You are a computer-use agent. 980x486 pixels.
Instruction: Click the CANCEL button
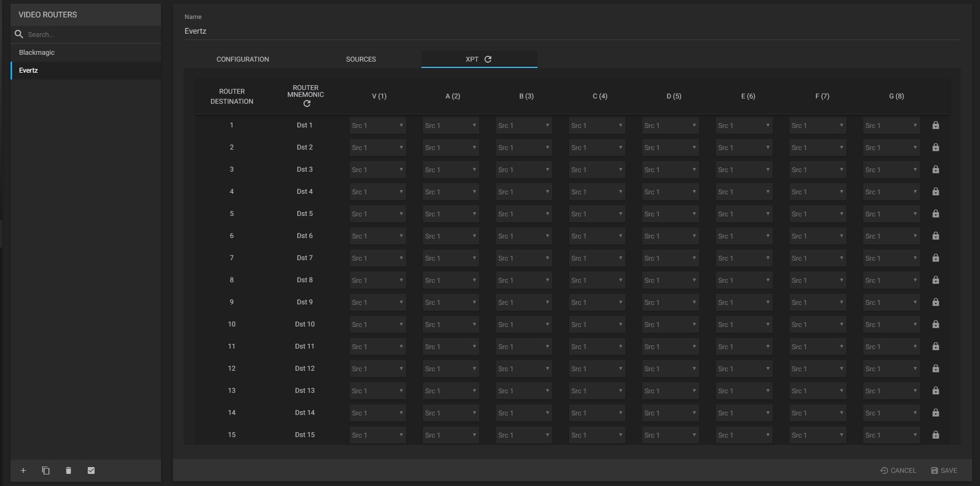click(x=898, y=470)
